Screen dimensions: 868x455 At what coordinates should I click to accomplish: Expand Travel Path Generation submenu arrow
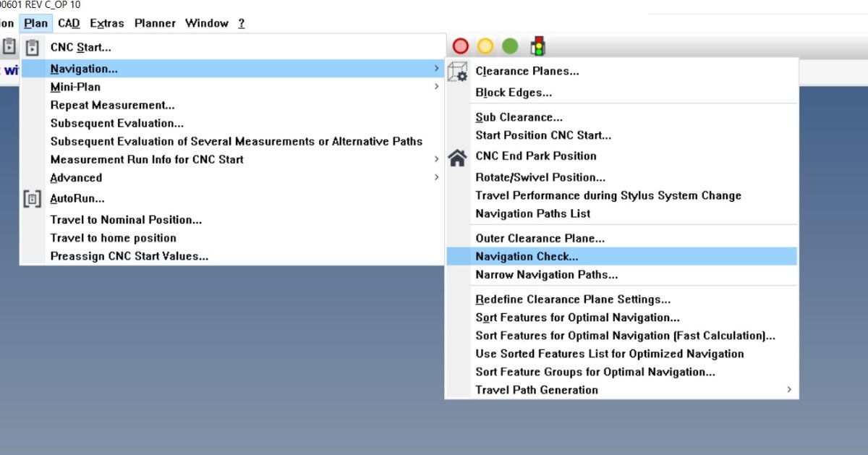(x=788, y=390)
